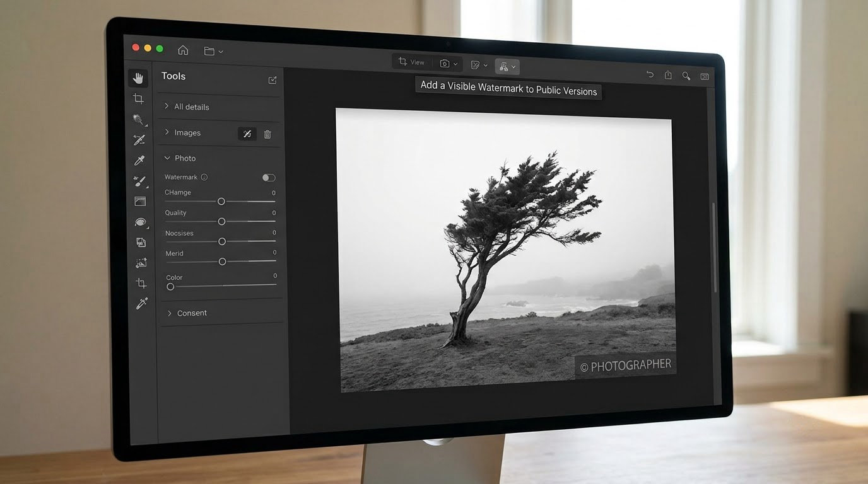Toggle the Watermark switch on

(269, 178)
